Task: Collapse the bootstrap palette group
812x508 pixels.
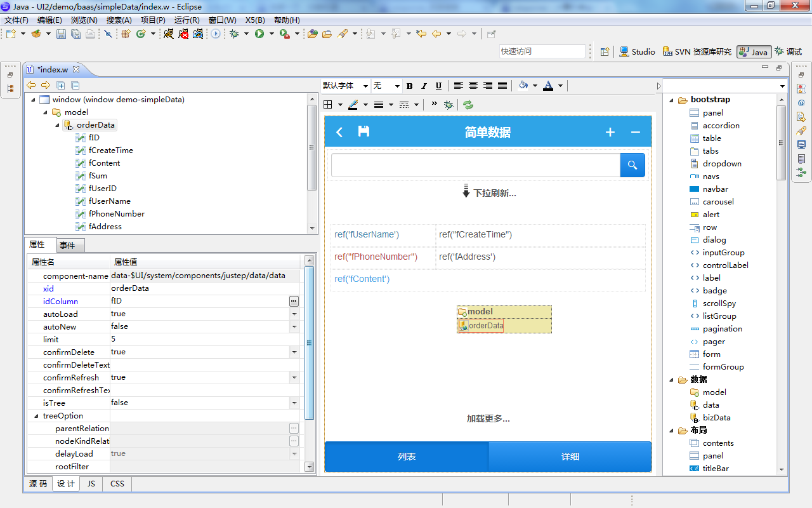Action: point(672,100)
